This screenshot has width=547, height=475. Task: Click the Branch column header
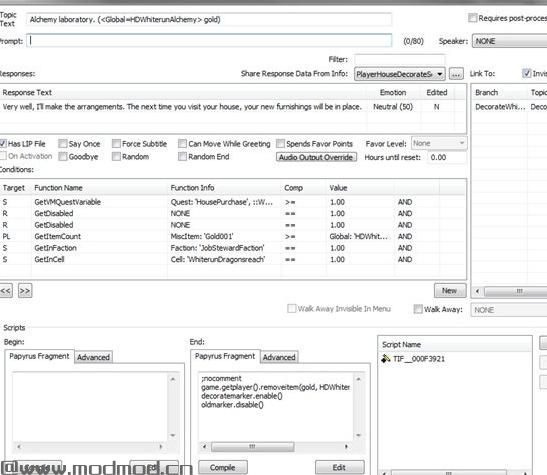point(500,92)
